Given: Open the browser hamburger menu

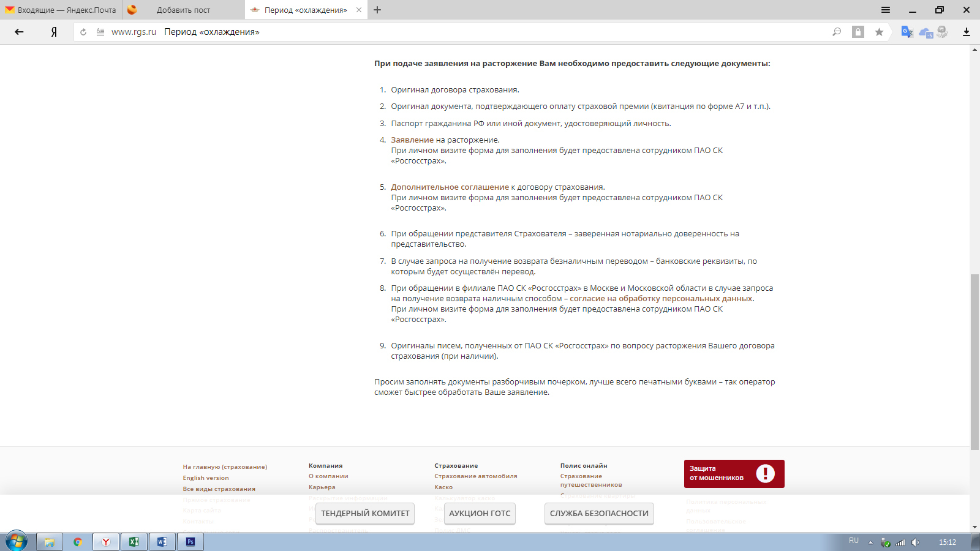Looking at the screenshot, I should pos(886,10).
